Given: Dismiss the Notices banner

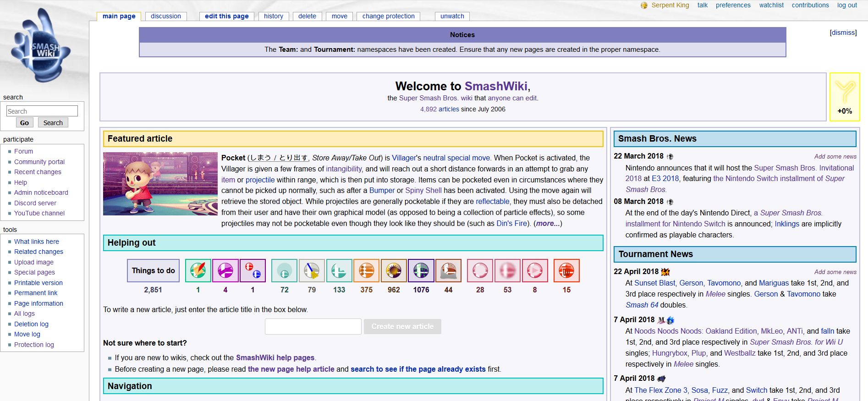Looking at the screenshot, I should point(843,33).
